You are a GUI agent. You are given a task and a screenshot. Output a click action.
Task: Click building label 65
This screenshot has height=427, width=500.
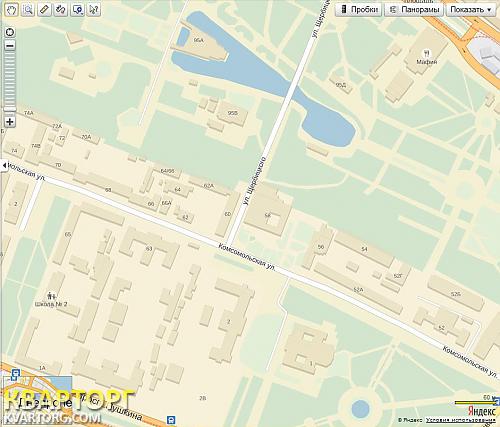[x=68, y=235]
